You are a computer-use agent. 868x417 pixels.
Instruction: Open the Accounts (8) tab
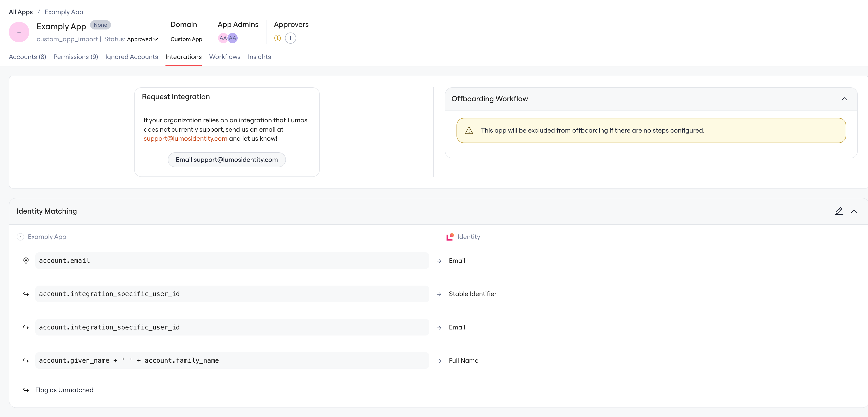click(27, 57)
